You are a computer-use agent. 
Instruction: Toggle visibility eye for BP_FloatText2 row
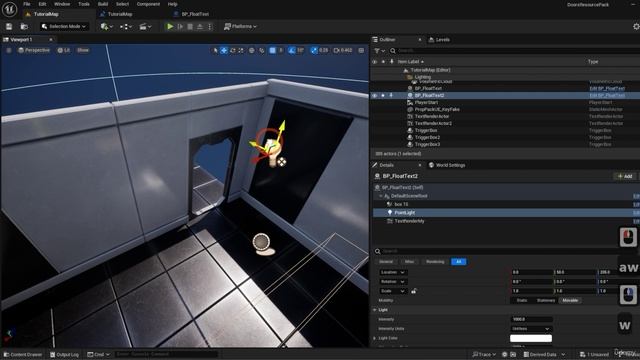coord(374,96)
